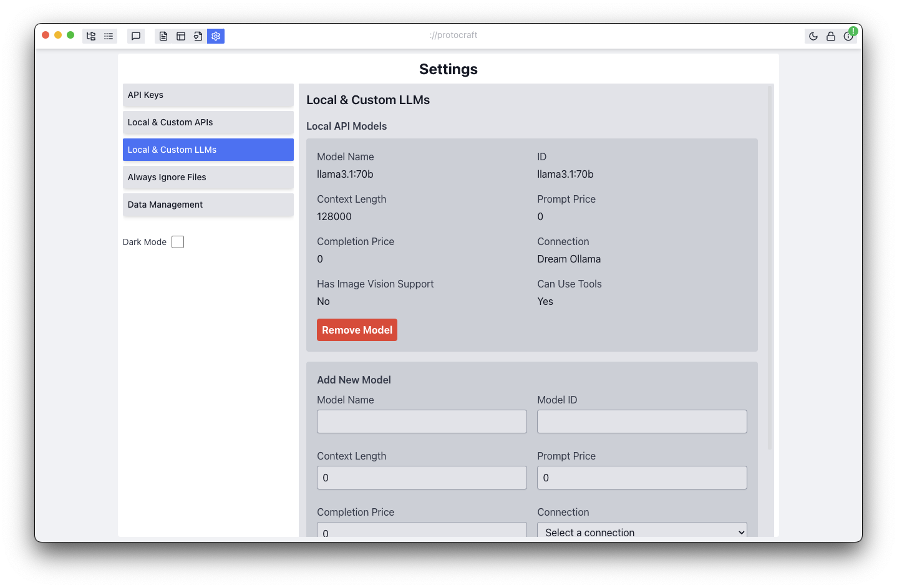Image resolution: width=897 pixels, height=588 pixels.
Task: Switch to the API Keys tab
Action: [208, 95]
